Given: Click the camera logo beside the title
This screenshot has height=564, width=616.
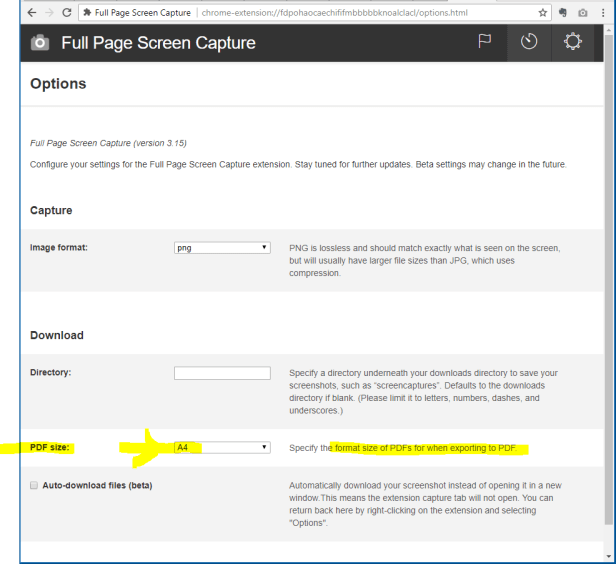Looking at the screenshot, I should (x=40, y=43).
